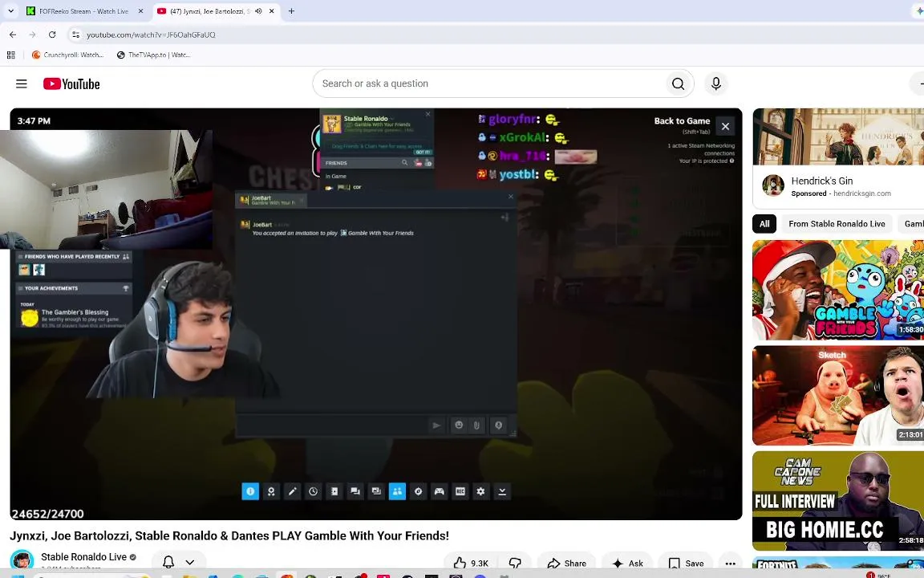
Task: Collapse Steam overlay toolbar with down arrow
Action: point(502,491)
